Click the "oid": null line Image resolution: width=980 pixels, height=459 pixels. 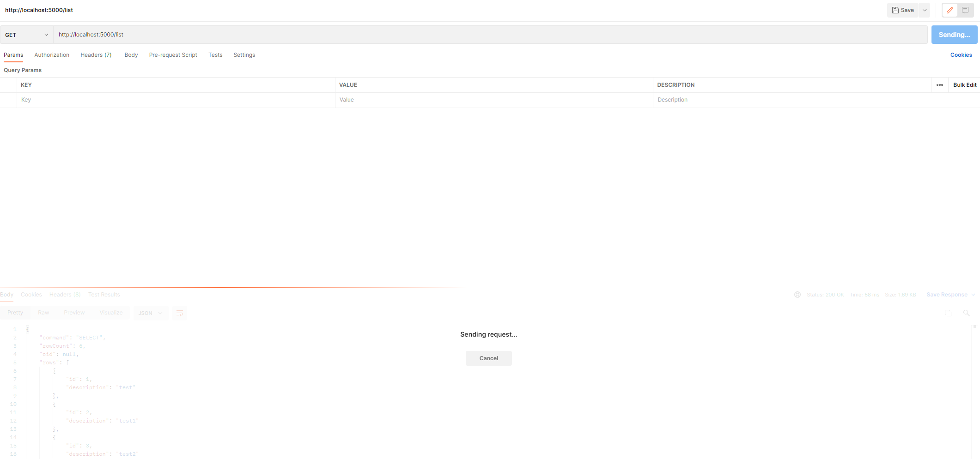(59, 354)
